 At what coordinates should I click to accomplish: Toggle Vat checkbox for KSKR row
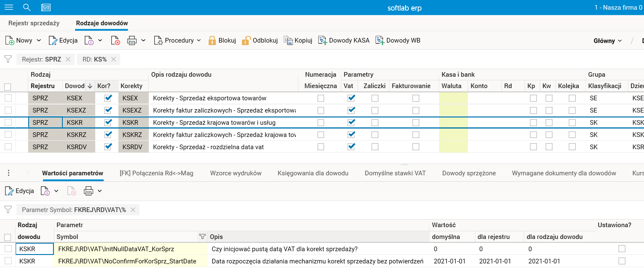351,123
